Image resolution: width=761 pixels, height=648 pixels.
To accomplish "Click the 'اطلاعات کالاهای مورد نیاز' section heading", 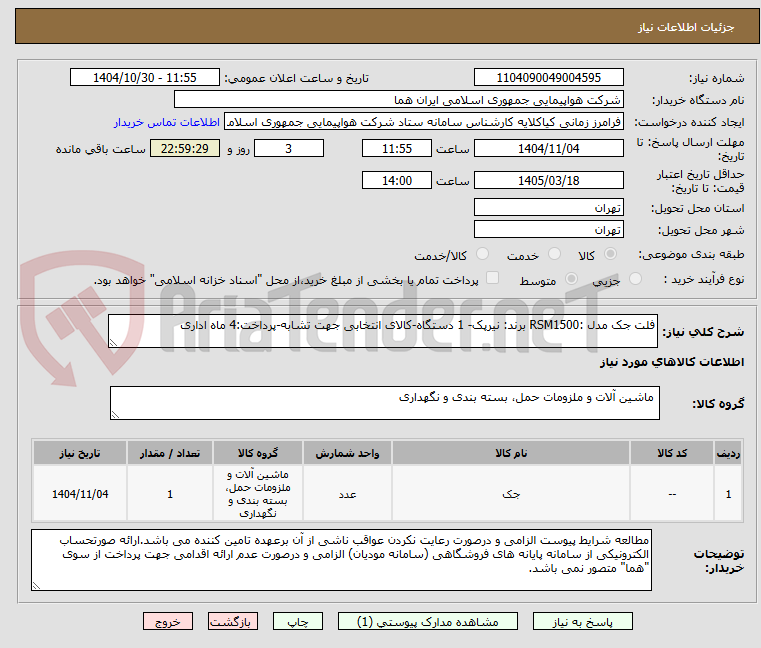I will (x=672, y=362).
